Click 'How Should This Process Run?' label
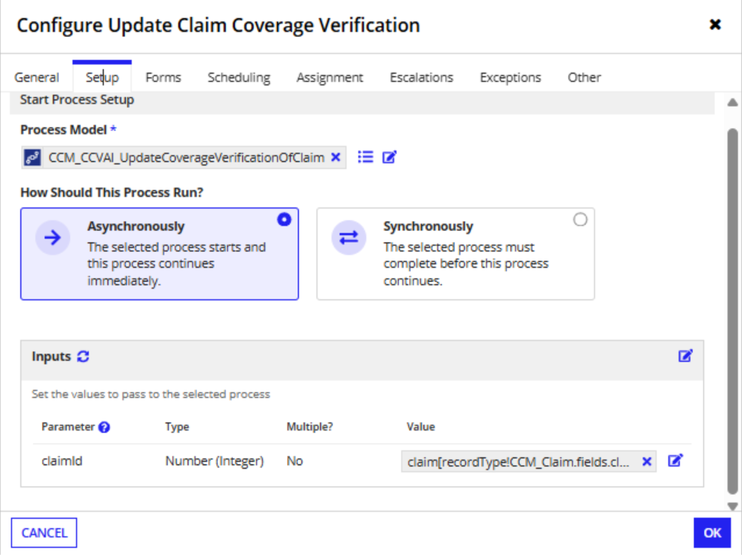Screen dimensions: 742x560 click(x=112, y=192)
